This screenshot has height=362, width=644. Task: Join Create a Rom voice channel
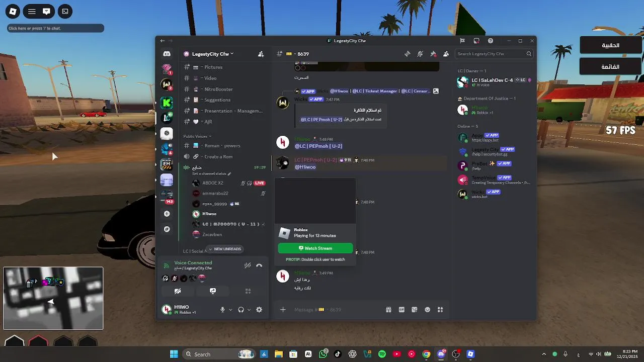[x=224, y=156]
